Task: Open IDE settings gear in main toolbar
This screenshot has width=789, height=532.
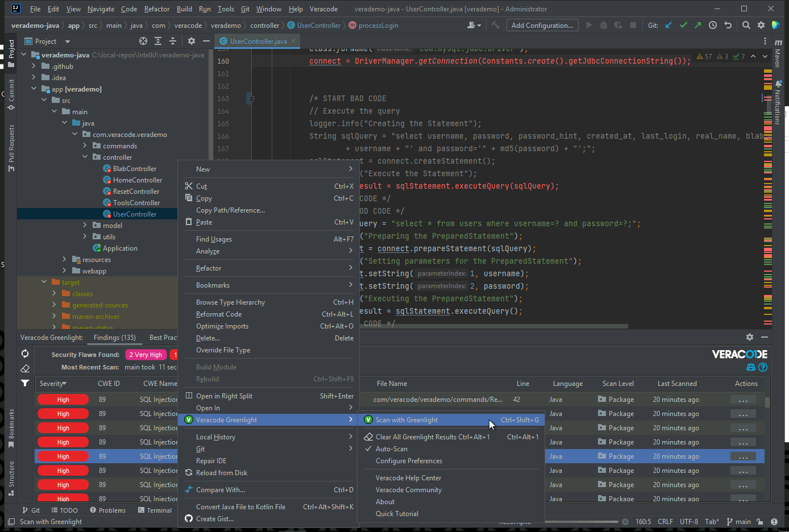Action: [x=761, y=25]
